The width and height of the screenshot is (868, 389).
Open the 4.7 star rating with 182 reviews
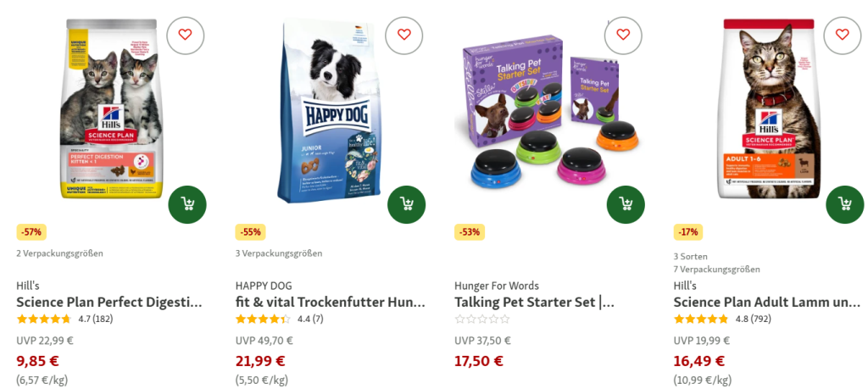pyautogui.click(x=64, y=320)
